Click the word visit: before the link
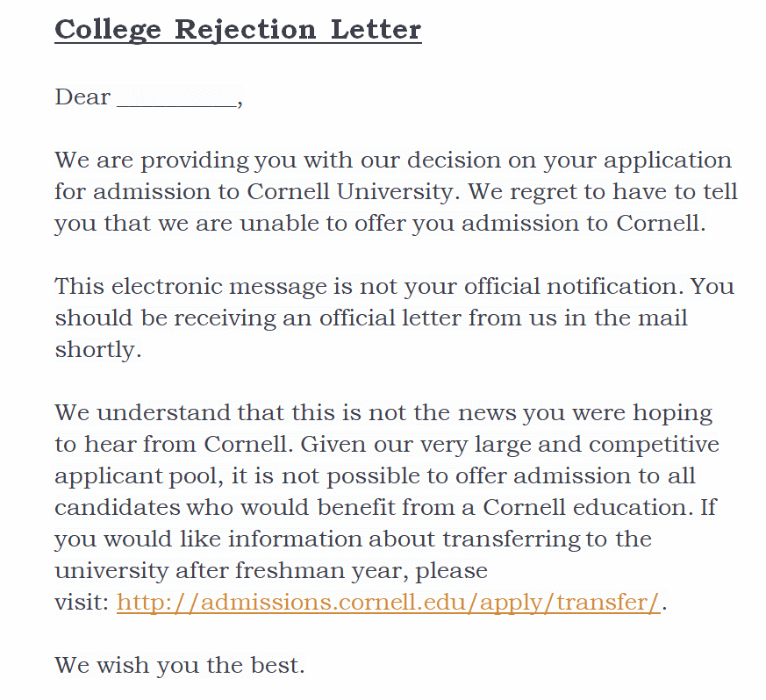The image size is (766, 700). click(x=82, y=603)
